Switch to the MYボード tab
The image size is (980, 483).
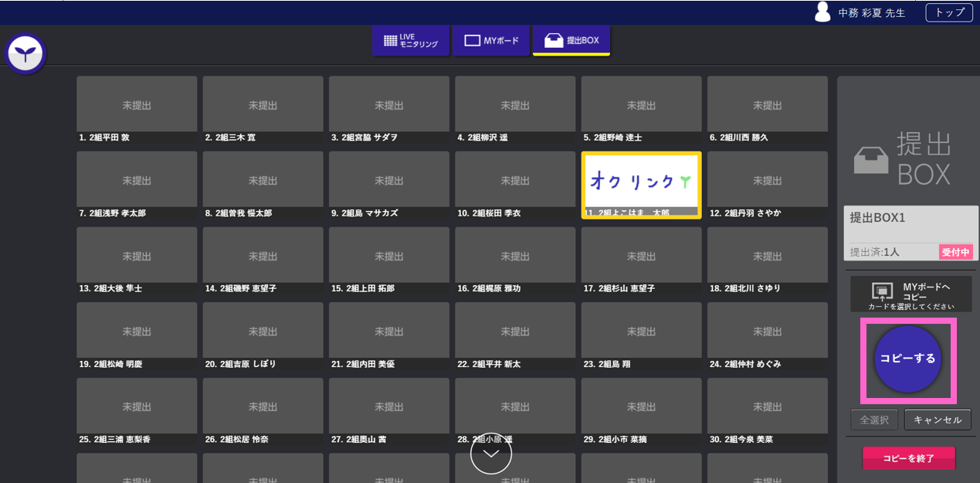(x=490, y=40)
